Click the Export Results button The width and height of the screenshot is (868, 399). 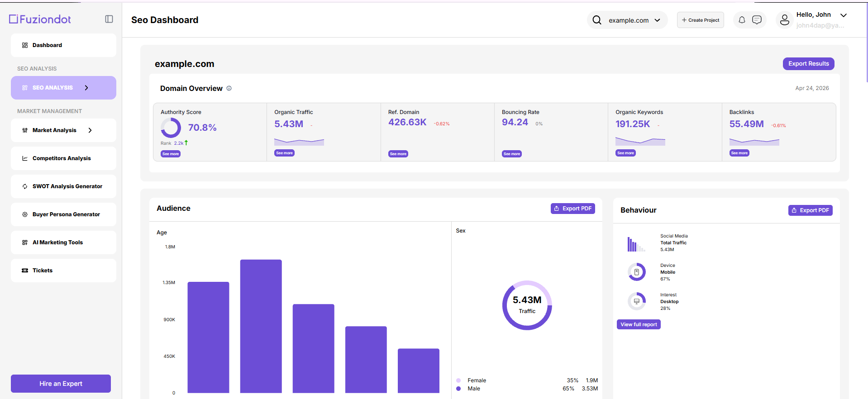pyautogui.click(x=808, y=64)
